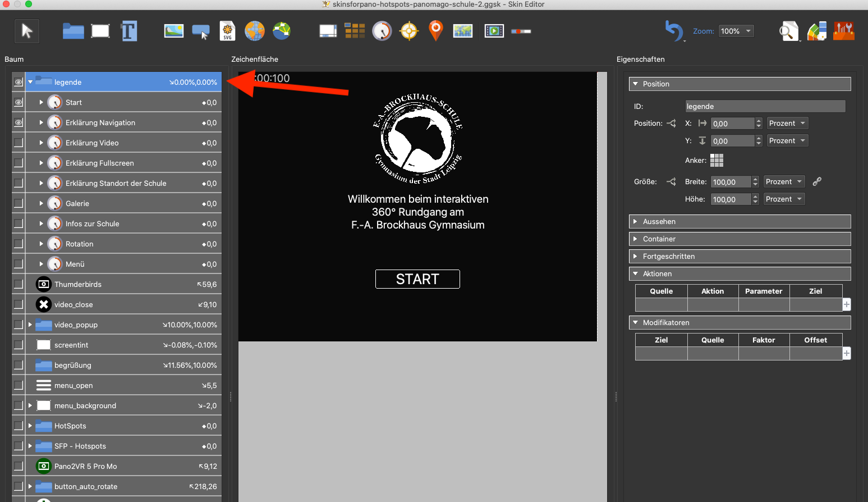Select the crosshair hotspot template tool
The image size is (868, 502).
409,31
